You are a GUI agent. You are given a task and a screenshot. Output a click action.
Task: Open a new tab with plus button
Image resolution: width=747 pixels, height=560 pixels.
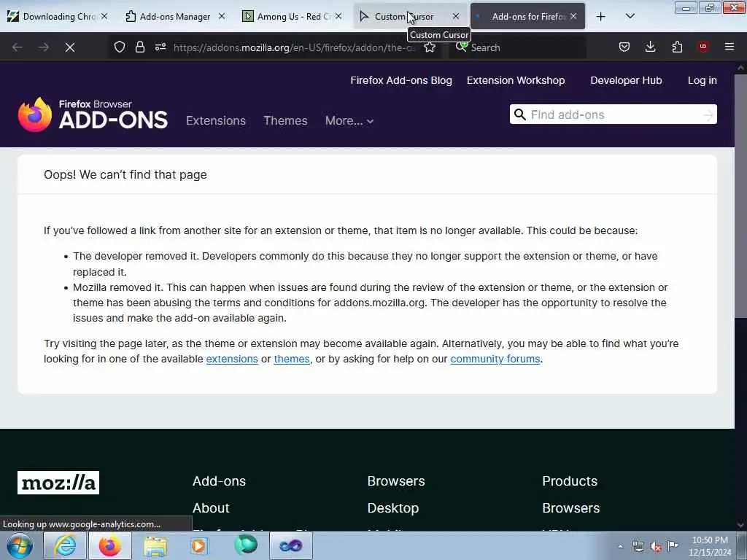click(x=601, y=17)
